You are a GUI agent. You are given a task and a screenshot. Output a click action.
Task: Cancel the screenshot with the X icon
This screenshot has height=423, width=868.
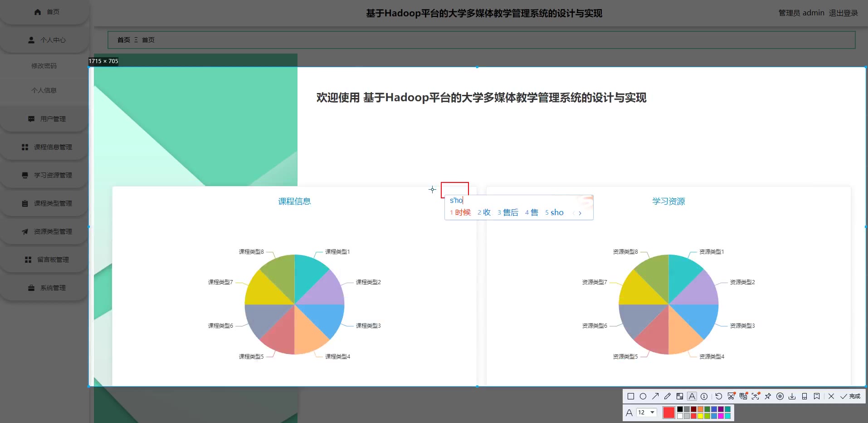click(831, 396)
